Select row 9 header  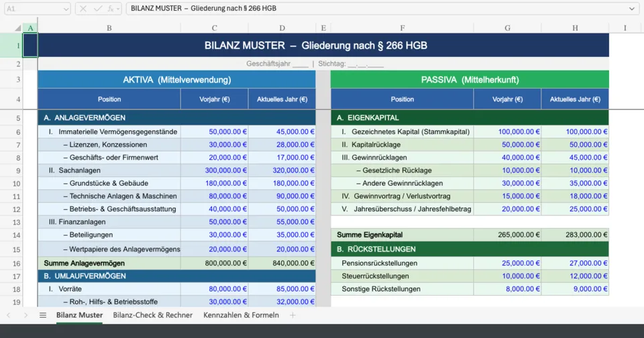coord(11,170)
